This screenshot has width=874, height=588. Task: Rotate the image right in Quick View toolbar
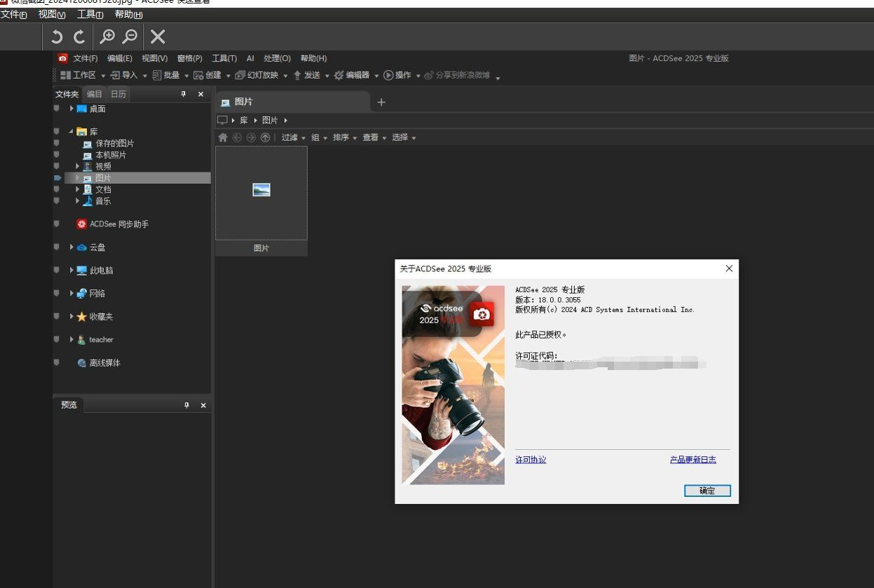(79, 37)
